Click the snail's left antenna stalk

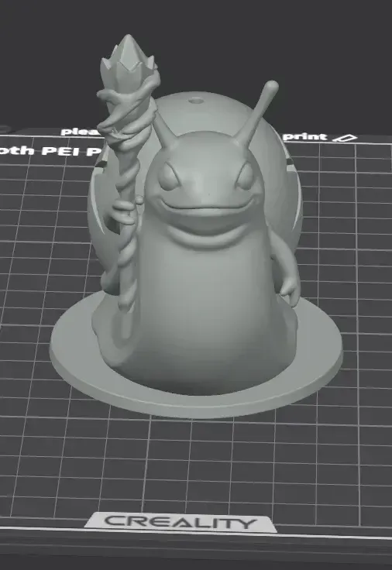point(164,129)
